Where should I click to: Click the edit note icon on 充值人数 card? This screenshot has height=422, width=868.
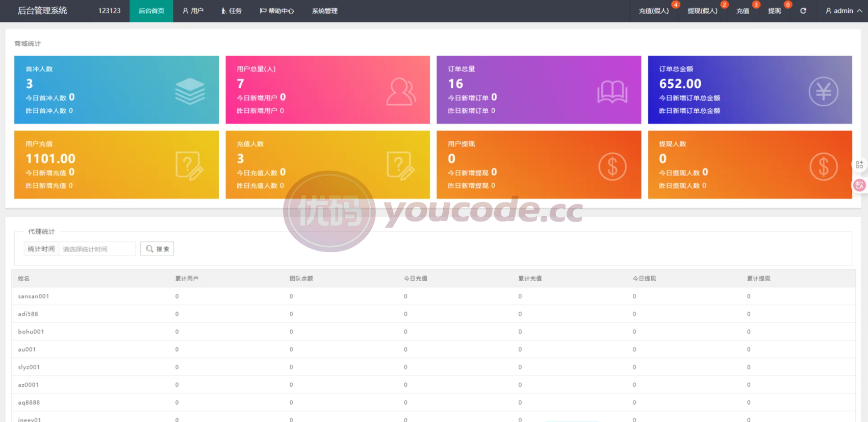401,166
